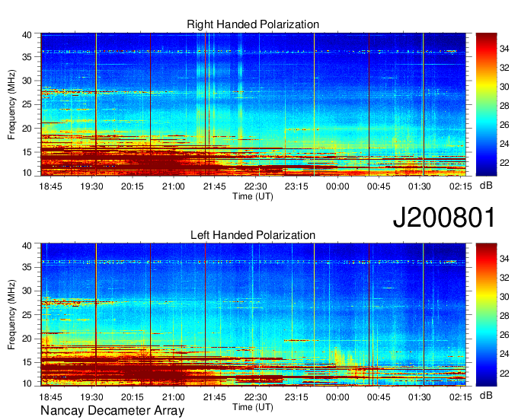The height and width of the screenshot is (420, 518).
Task: Click 02:15 tick on Right Handed time axis
Action: pos(460,186)
